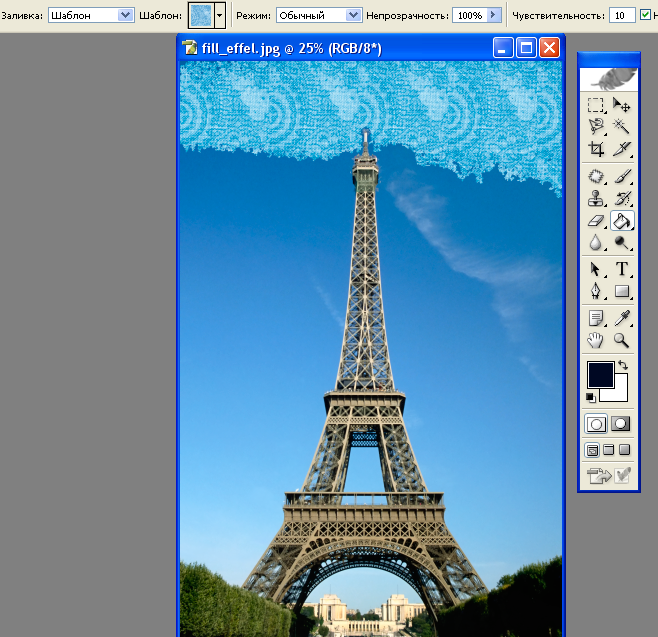
Task: Reset default black and white colors
Action: [591, 397]
